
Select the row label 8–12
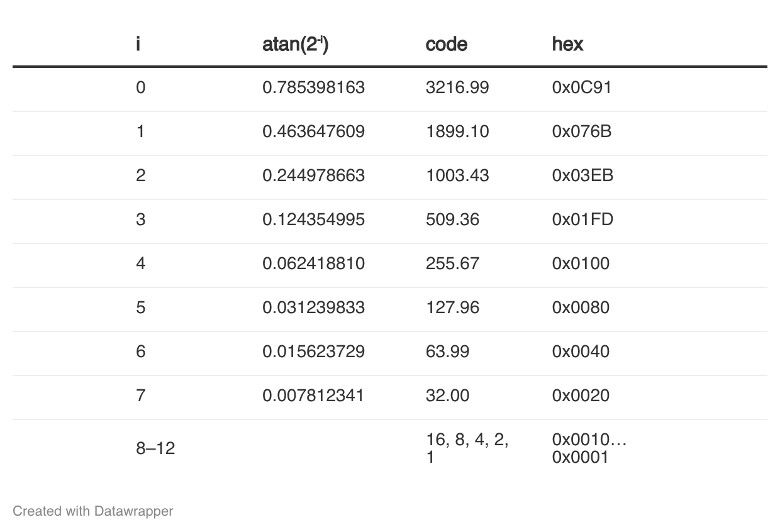155,448
